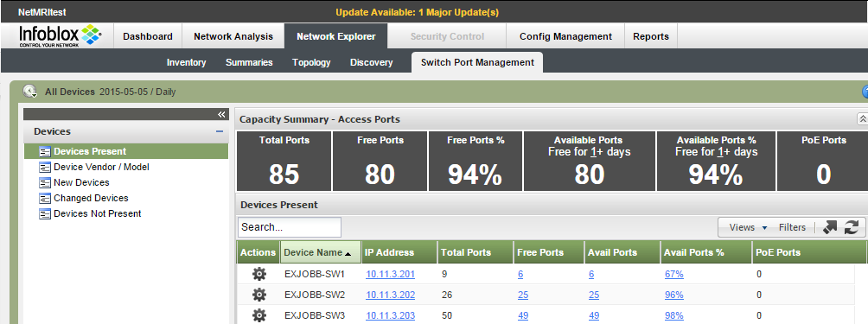Click the Devices Present list icon
Image resolution: width=868 pixels, height=324 pixels.
click(x=45, y=151)
